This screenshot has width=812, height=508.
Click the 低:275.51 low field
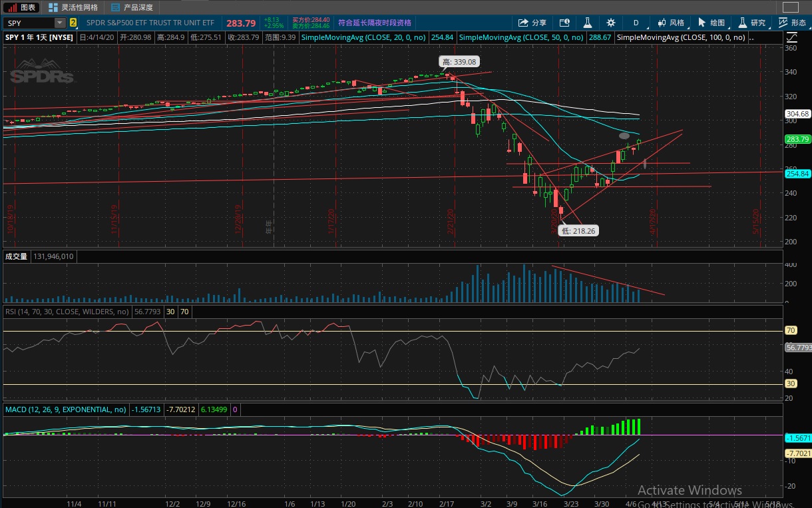(206, 37)
